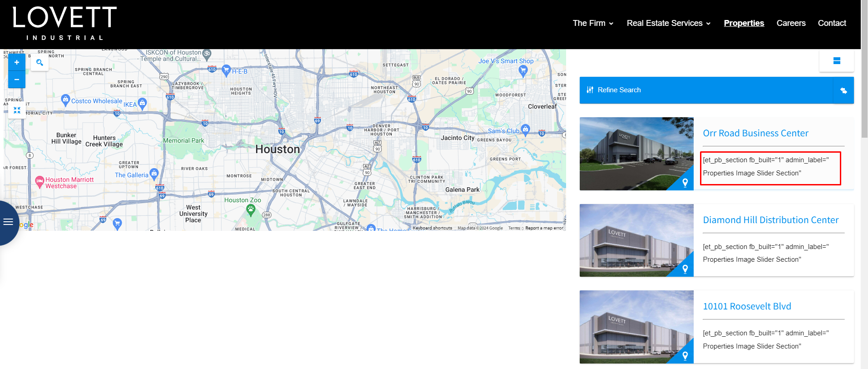Viewport: 868px width, 369px height.
Task: Open map Keyboard shortcuts link
Action: [x=432, y=228]
